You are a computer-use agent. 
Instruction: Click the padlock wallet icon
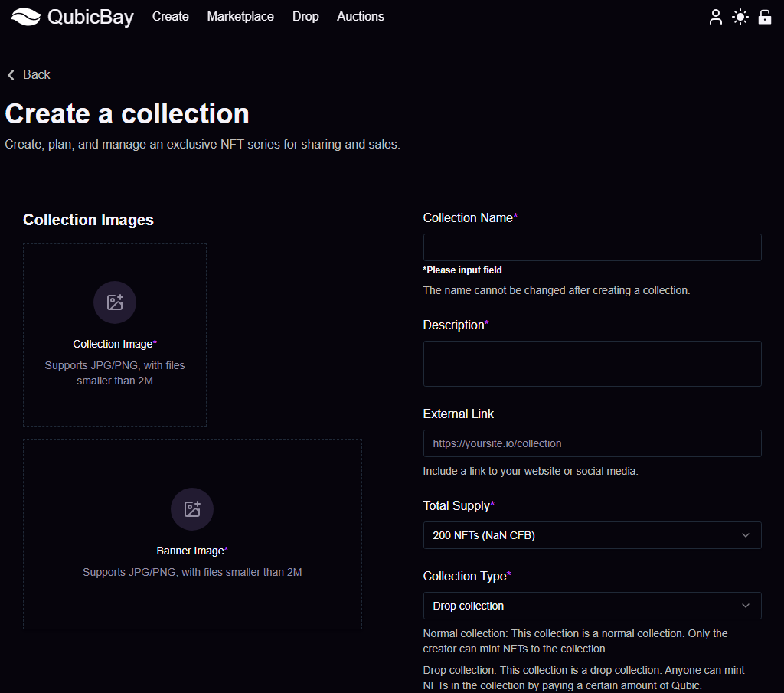[x=764, y=16]
